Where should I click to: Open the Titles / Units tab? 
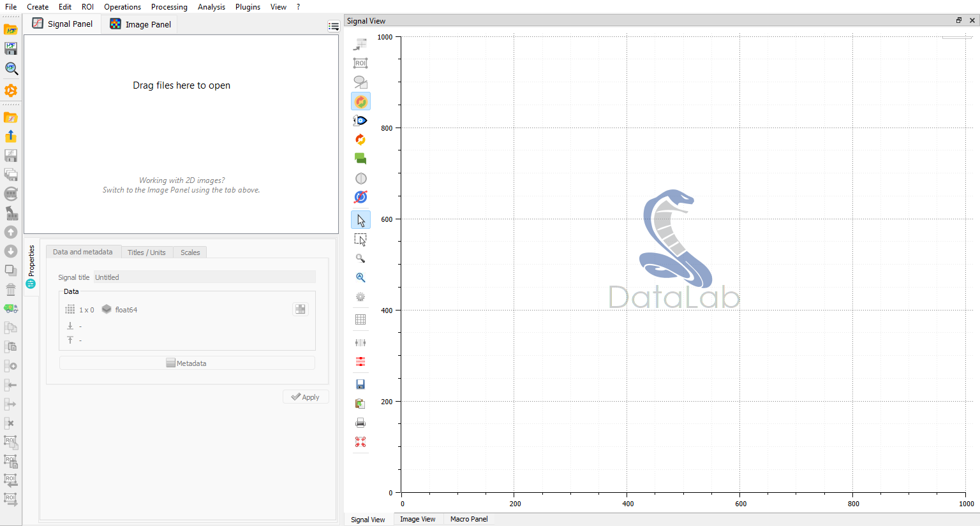pos(146,252)
